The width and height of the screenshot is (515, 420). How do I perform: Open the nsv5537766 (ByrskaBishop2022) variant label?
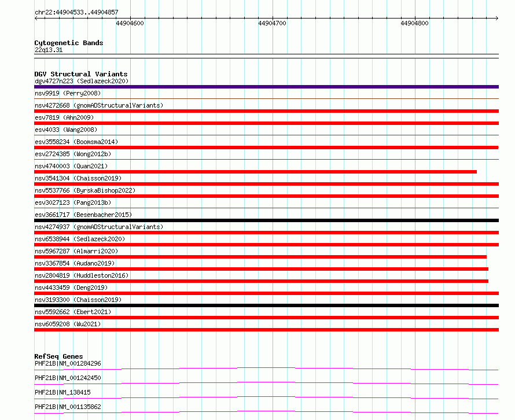[85, 190]
